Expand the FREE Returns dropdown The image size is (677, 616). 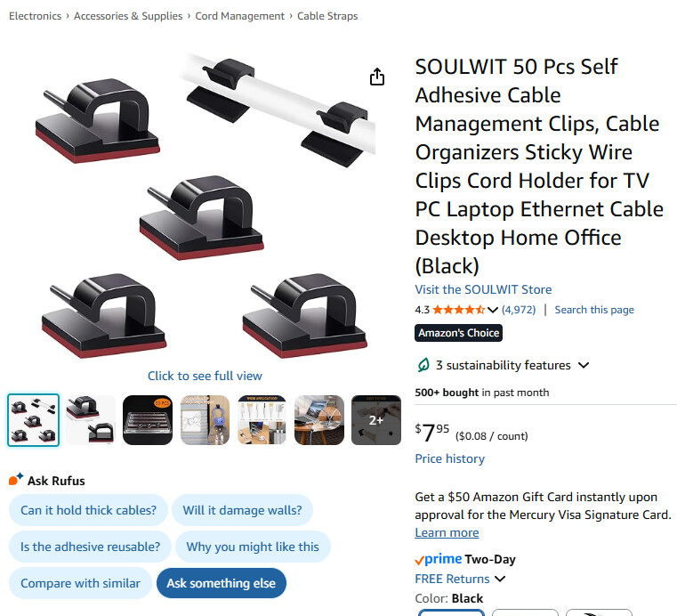500,579
